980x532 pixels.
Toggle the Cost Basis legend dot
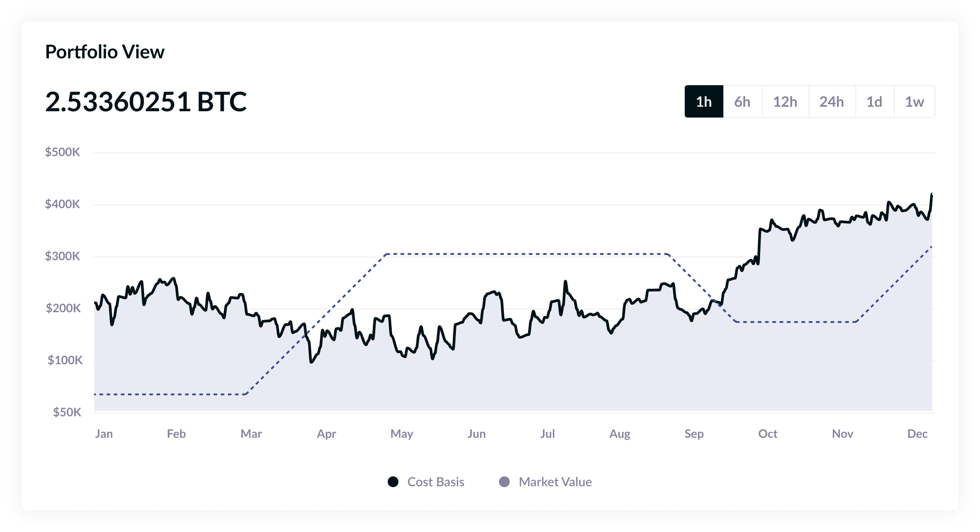pyautogui.click(x=392, y=482)
